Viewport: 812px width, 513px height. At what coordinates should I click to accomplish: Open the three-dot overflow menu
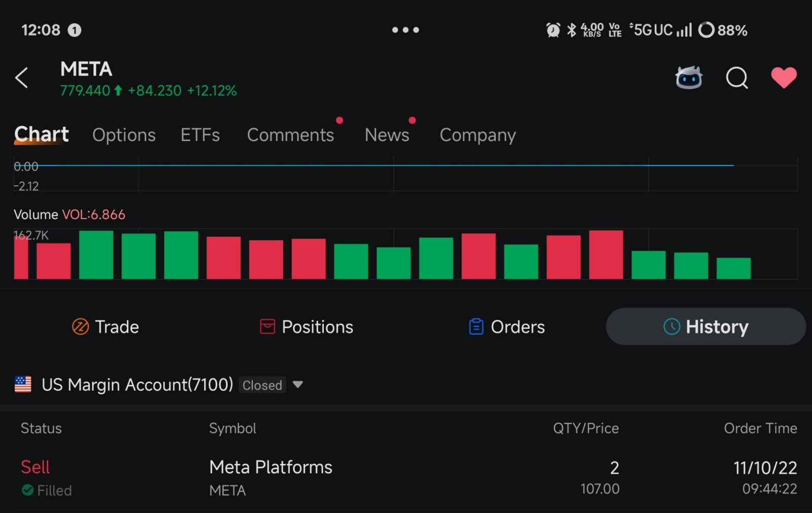pyautogui.click(x=405, y=30)
